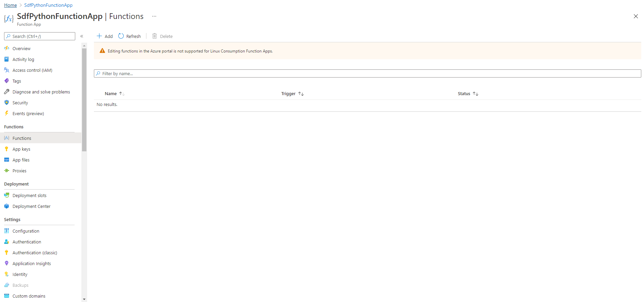
Task: Open the Deployment slots menu item
Action: (x=41, y=195)
